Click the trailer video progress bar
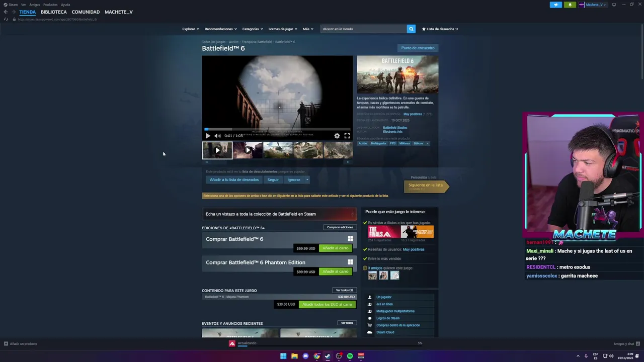This screenshot has width=644, height=362. pos(277,129)
